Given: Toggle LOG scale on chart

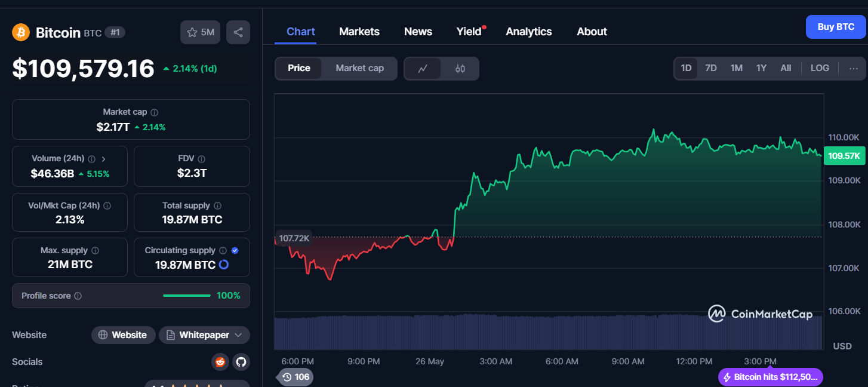Looking at the screenshot, I should click(x=819, y=68).
